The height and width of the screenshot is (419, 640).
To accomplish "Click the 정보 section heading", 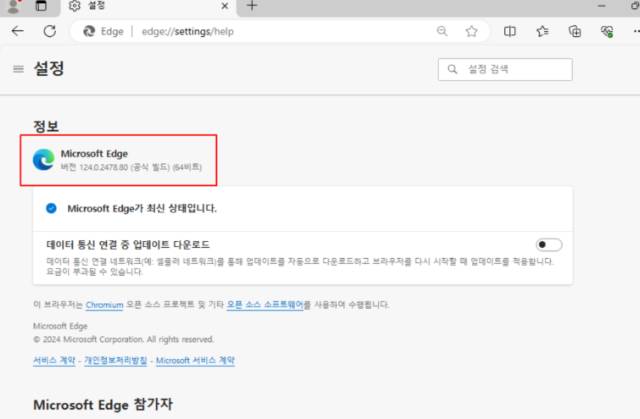I will click(x=46, y=126).
